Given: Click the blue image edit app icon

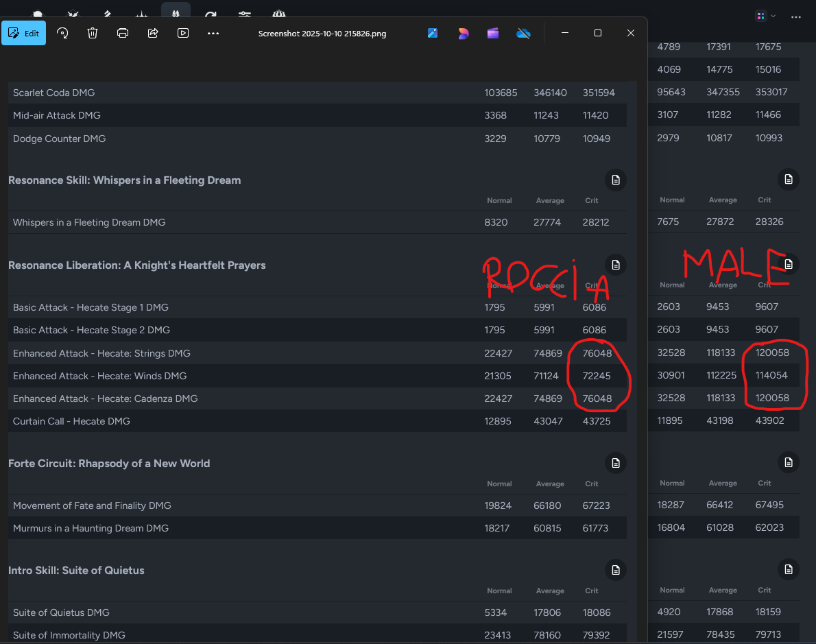Looking at the screenshot, I should tap(433, 33).
